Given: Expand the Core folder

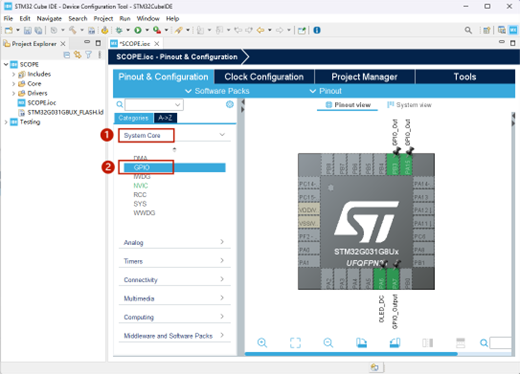Looking at the screenshot, I should (x=13, y=84).
